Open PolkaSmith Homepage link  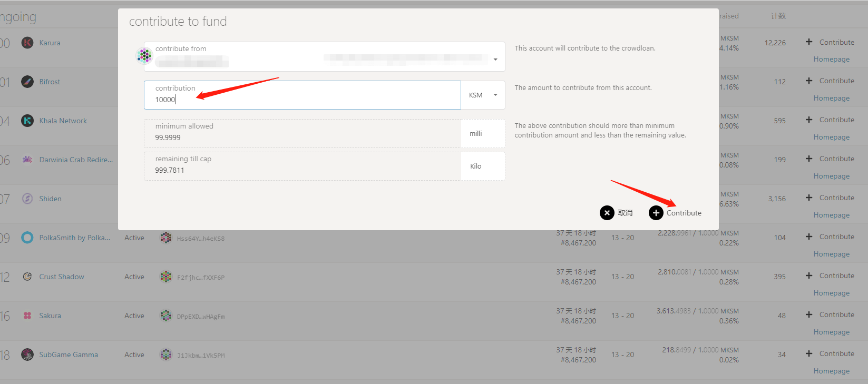tap(831, 254)
